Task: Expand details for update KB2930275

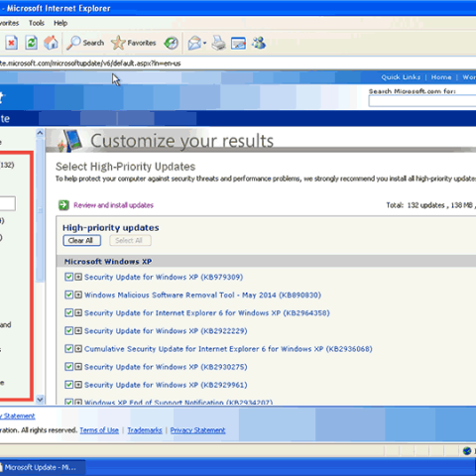Action: click(78, 366)
